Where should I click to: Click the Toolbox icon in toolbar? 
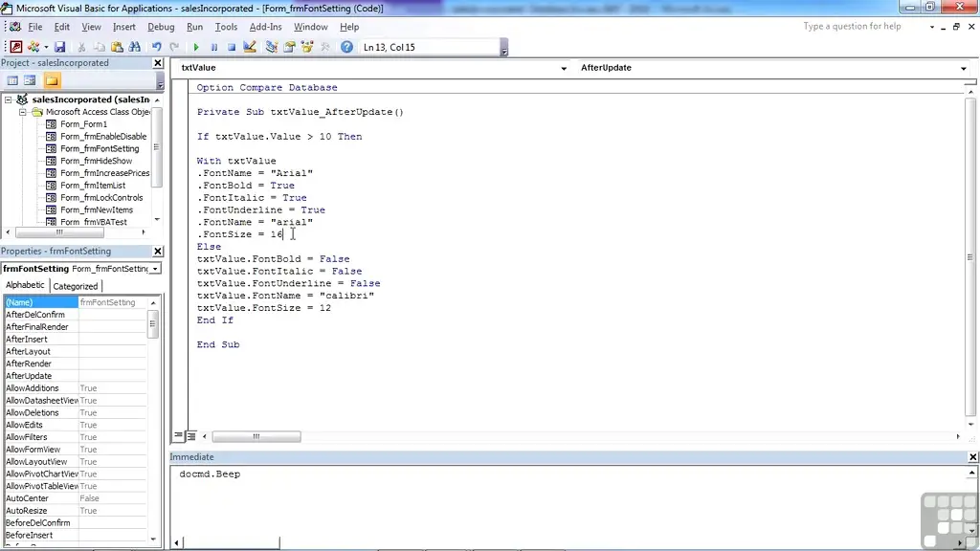[325, 47]
